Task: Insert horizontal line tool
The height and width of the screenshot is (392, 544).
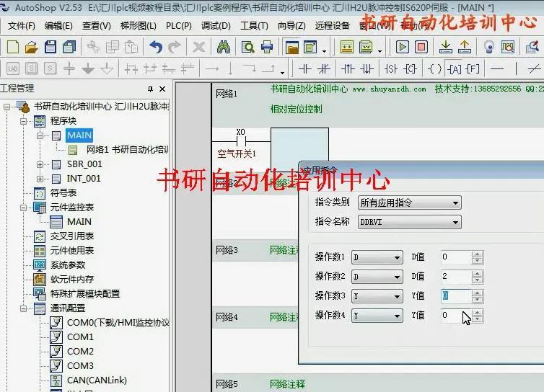Action: (x=497, y=69)
